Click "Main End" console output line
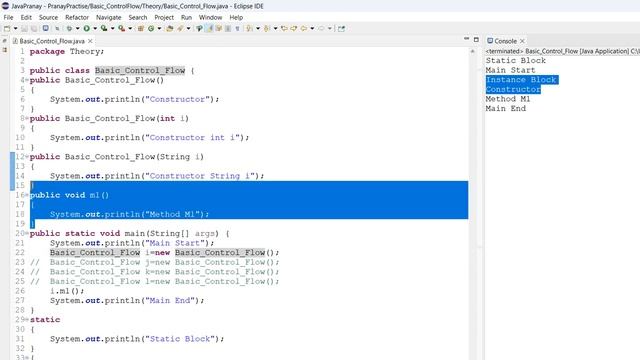640x360 pixels. coord(506,109)
